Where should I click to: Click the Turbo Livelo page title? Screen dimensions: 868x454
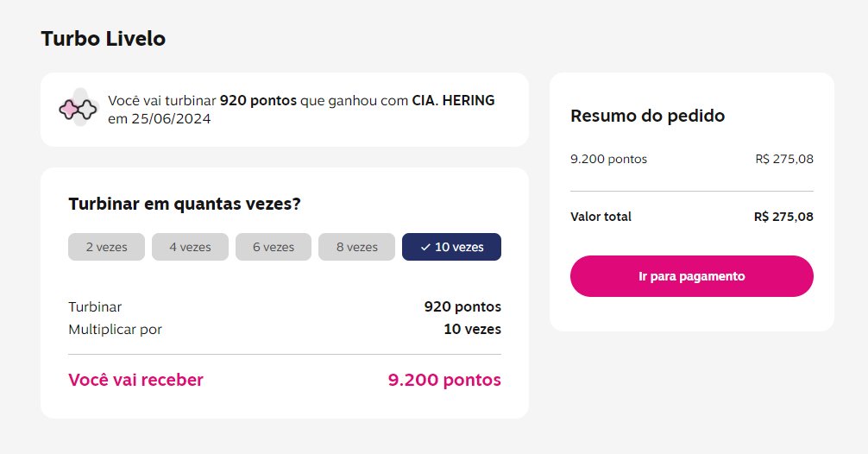pyautogui.click(x=104, y=39)
